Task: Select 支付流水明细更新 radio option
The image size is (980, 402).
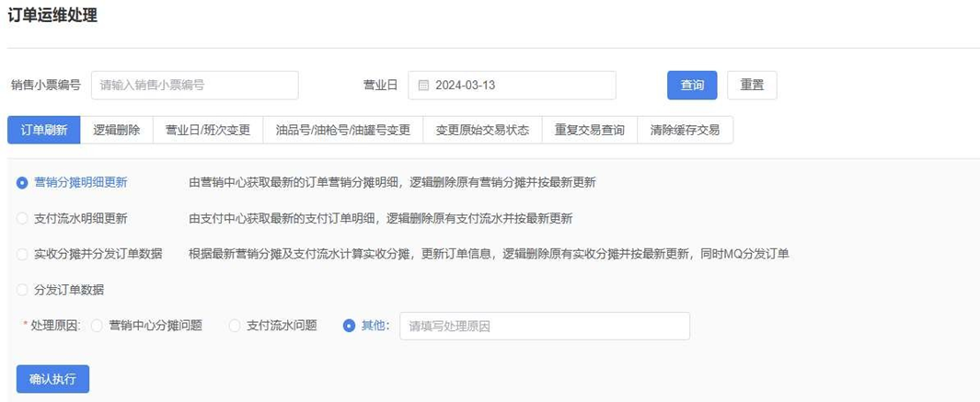Action: (23, 219)
